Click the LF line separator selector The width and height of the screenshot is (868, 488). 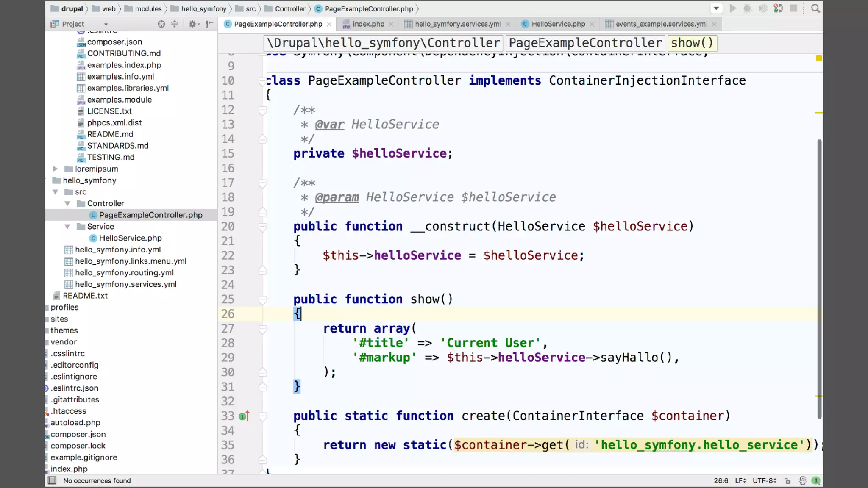click(x=740, y=480)
